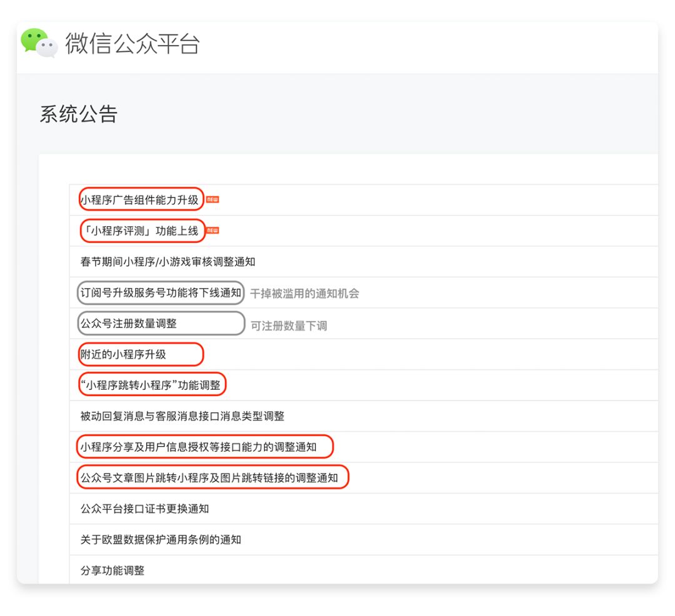Screen dimensions: 675x616
Task: Click the NEW badge beside 「小程序评测」功能上线
Action: click(212, 231)
